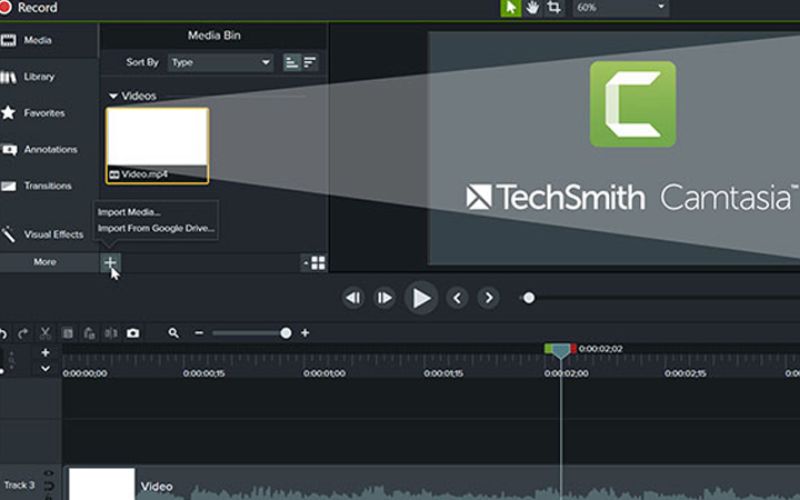Paste media on timeline

pyautogui.click(x=89, y=334)
